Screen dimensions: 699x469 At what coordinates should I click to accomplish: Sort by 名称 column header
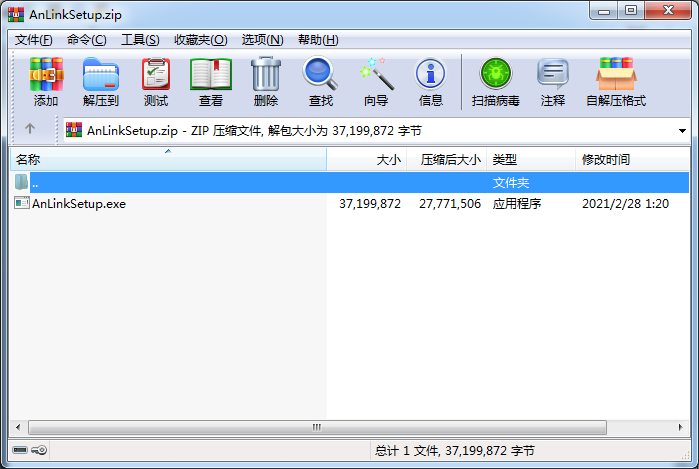click(x=160, y=160)
